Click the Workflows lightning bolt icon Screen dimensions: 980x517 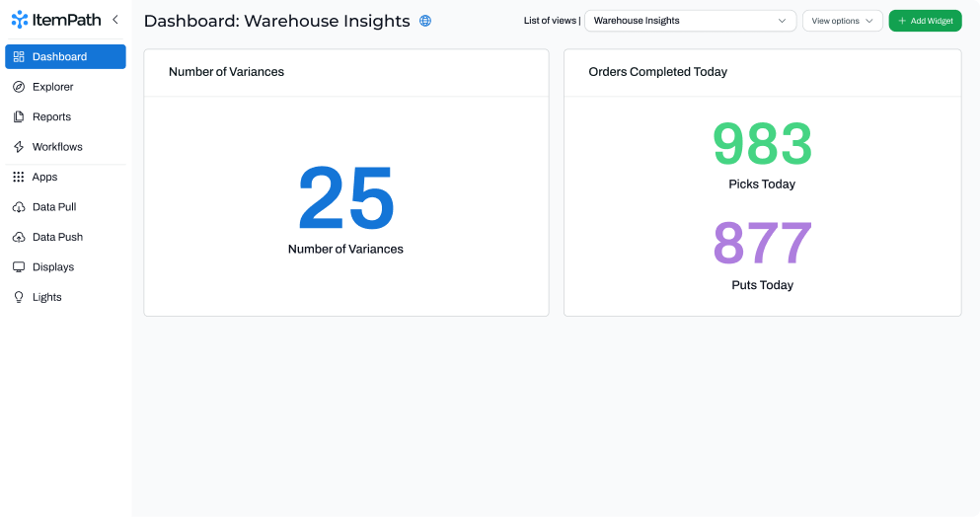tap(19, 147)
